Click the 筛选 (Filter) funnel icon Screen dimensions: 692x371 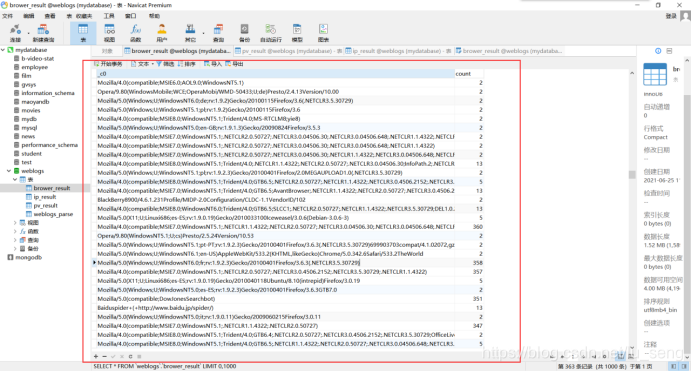click(x=165, y=64)
